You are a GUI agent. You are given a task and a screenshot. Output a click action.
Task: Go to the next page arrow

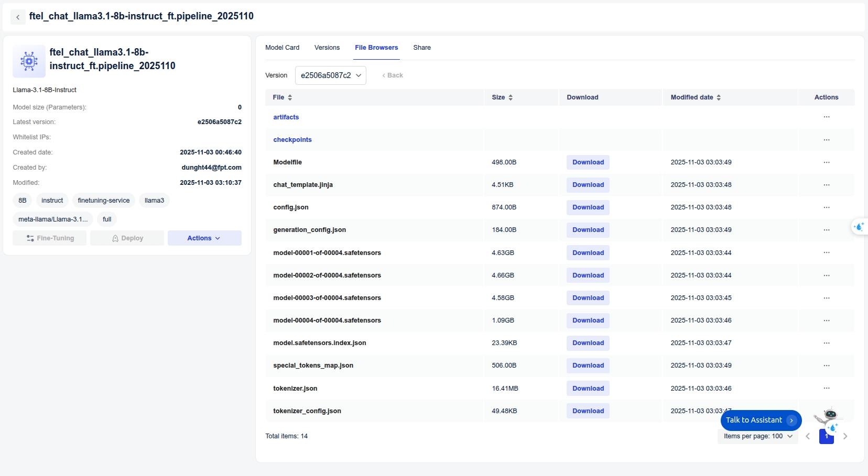[x=845, y=436]
